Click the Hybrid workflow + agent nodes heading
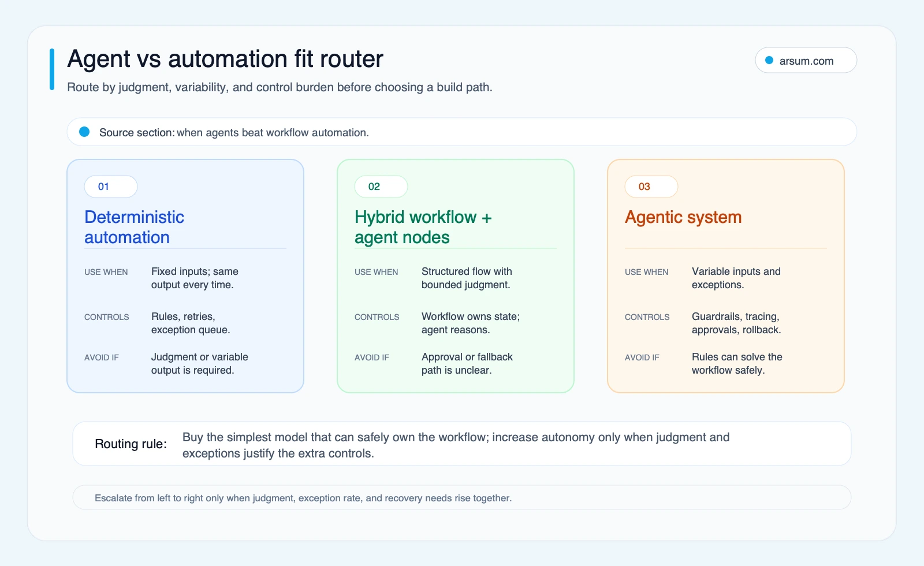The height and width of the screenshot is (566, 924). [423, 227]
